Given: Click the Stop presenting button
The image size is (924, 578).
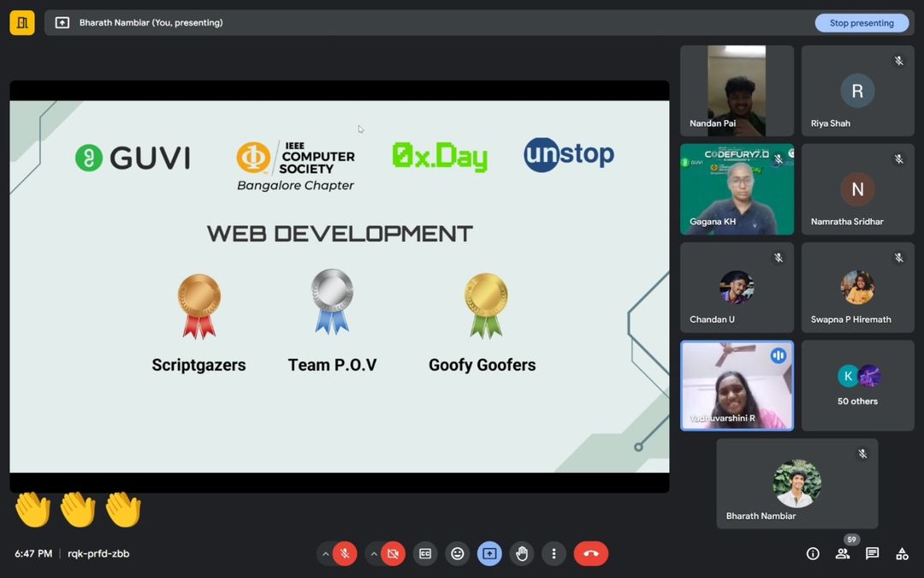Looking at the screenshot, I should 862,23.
